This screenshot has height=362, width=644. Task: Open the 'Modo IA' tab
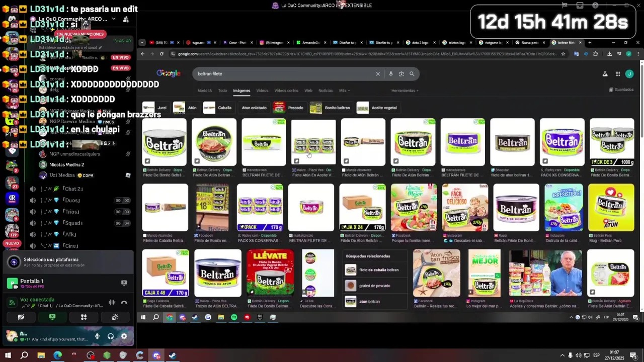(x=205, y=90)
